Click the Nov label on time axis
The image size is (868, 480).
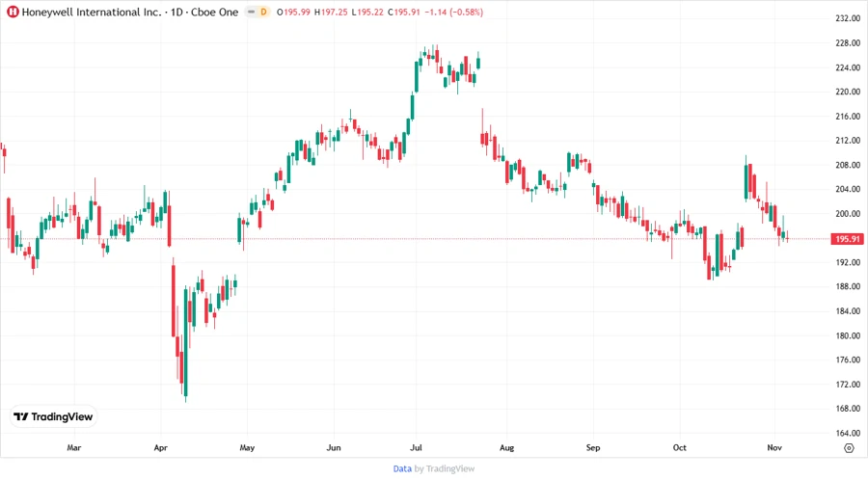pos(773,448)
